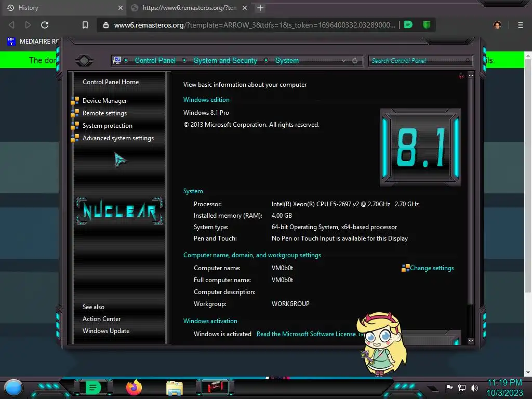
Task: Go back using browser back arrow
Action: pos(11,25)
